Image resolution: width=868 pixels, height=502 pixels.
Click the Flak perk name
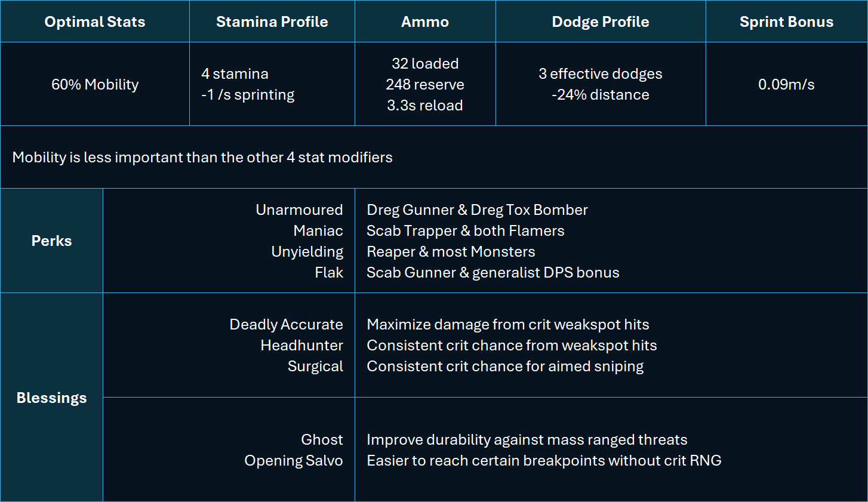pos(329,272)
